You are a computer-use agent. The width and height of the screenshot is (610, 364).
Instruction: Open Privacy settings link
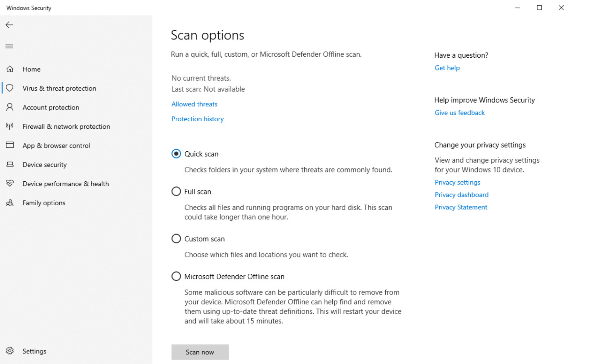pyautogui.click(x=457, y=182)
